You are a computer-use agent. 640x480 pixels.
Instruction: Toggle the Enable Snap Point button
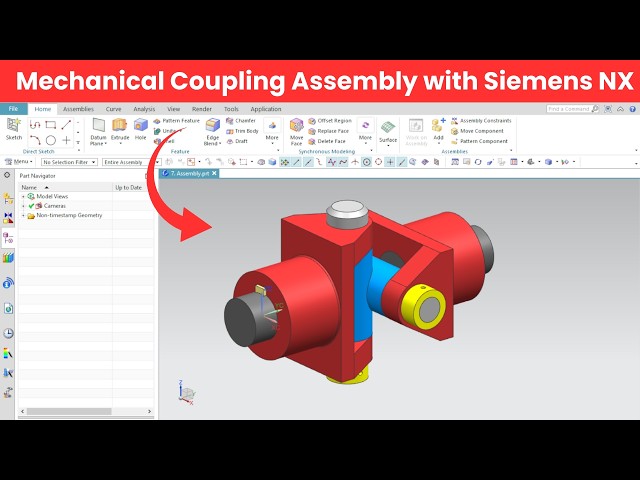(284, 162)
